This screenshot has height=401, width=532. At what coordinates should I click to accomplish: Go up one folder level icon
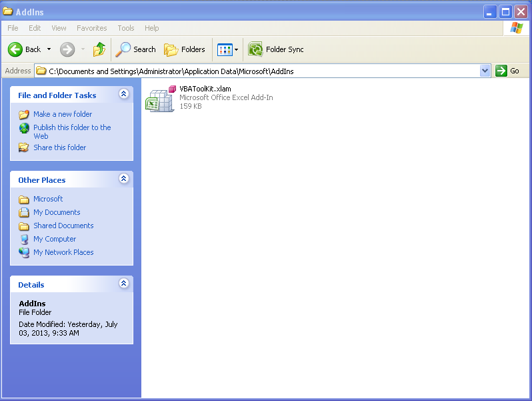(99, 49)
